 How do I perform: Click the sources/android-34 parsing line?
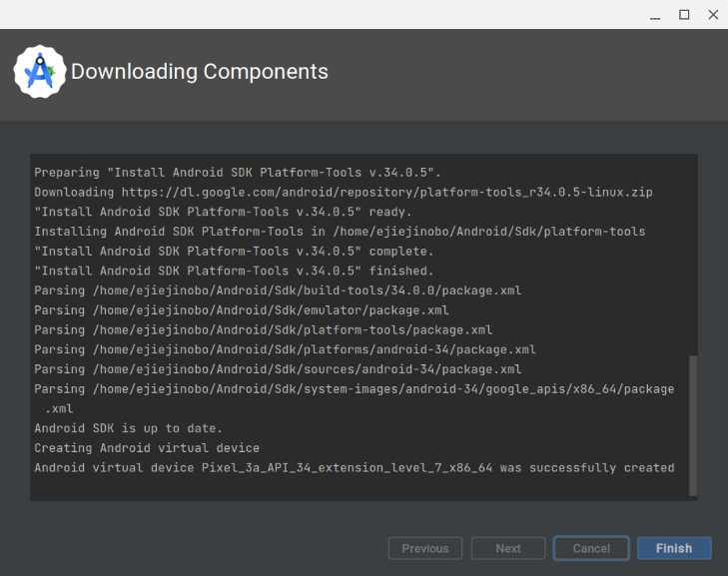[278, 369]
